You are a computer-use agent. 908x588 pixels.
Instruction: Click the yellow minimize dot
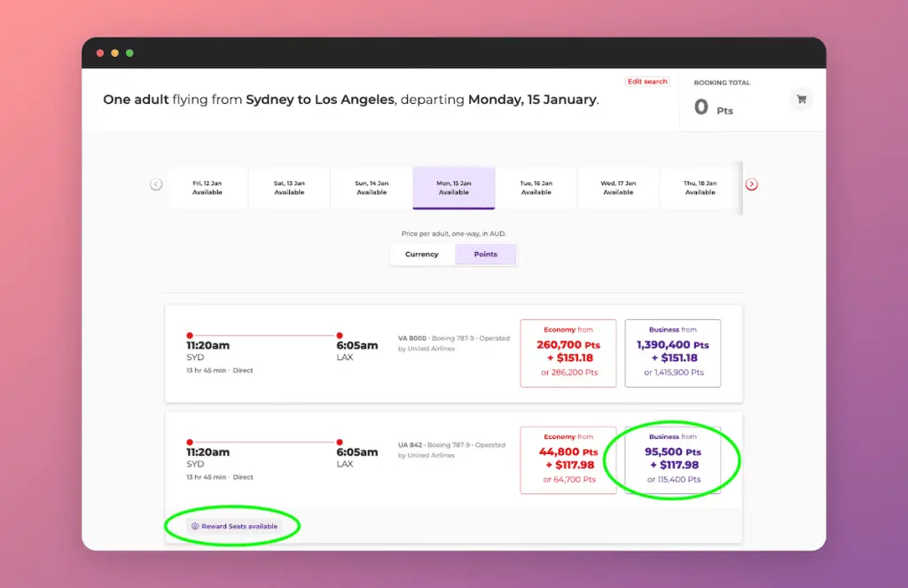(114, 52)
